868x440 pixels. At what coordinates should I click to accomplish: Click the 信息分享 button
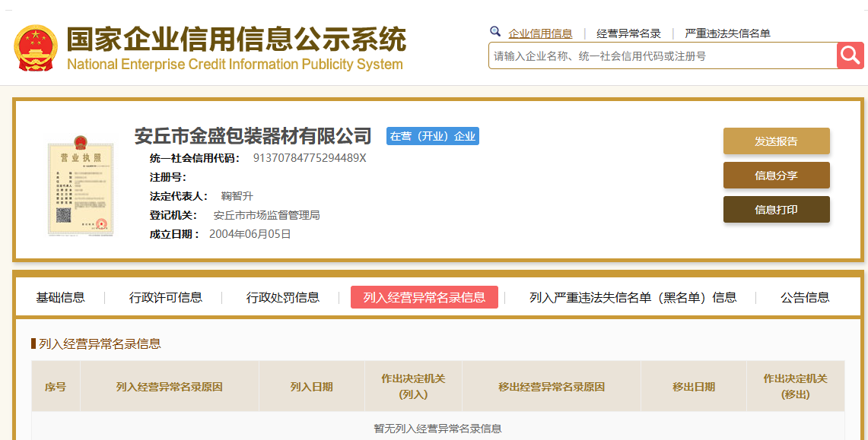click(777, 176)
